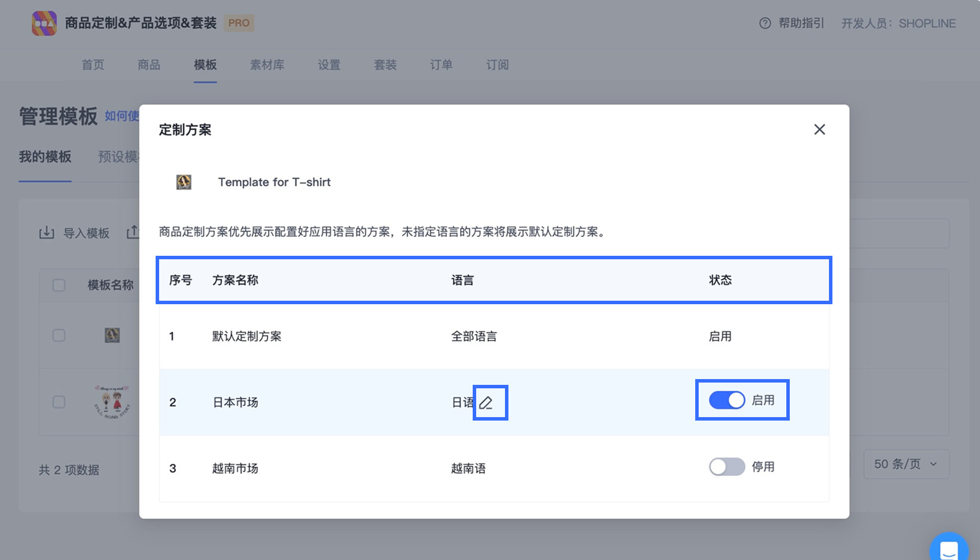Disable the 日本市场 status toggle

pyautogui.click(x=727, y=400)
